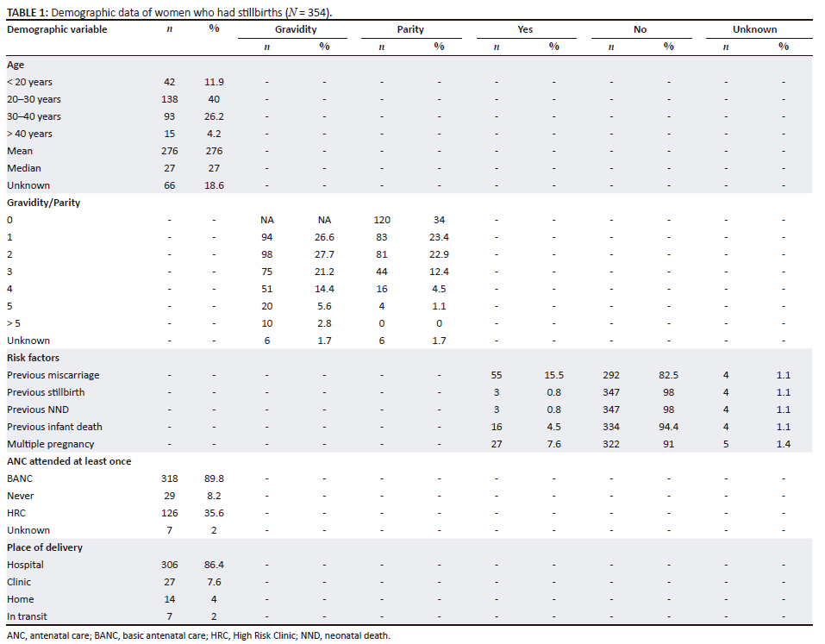This screenshot has width=825, height=644.
Task: Select the 'Place of delivery' section heading
Action: (x=43, y=547)
